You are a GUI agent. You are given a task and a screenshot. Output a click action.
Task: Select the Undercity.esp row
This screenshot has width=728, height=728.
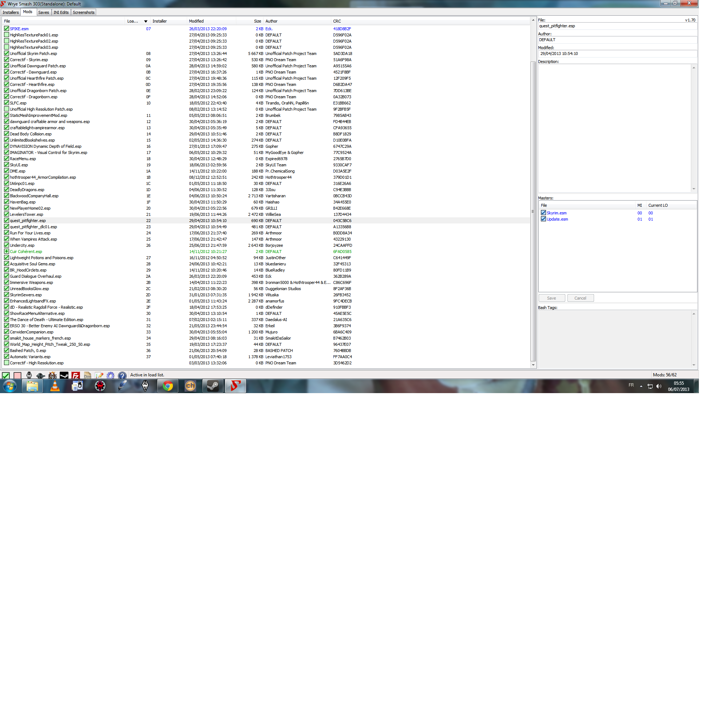pos(266,245)
